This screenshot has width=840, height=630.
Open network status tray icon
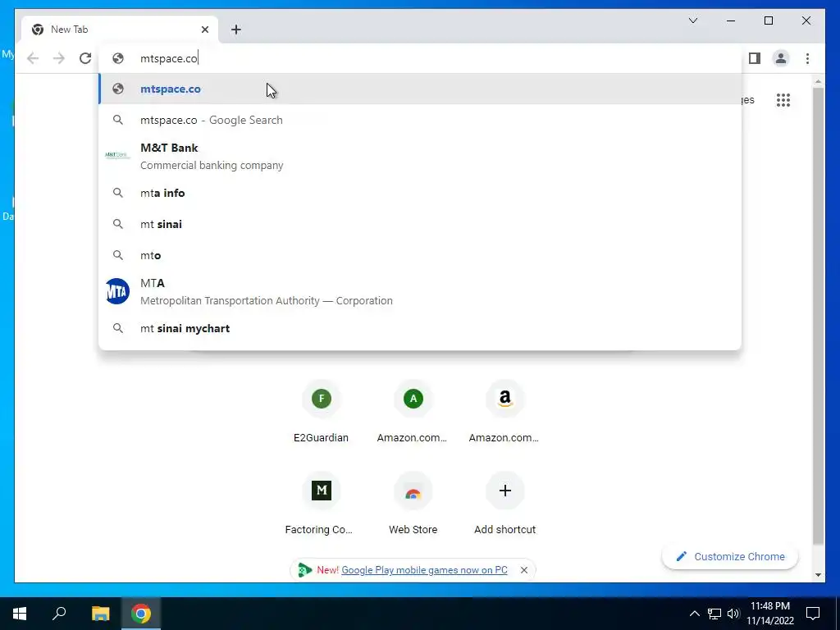(x=714, y=614)
